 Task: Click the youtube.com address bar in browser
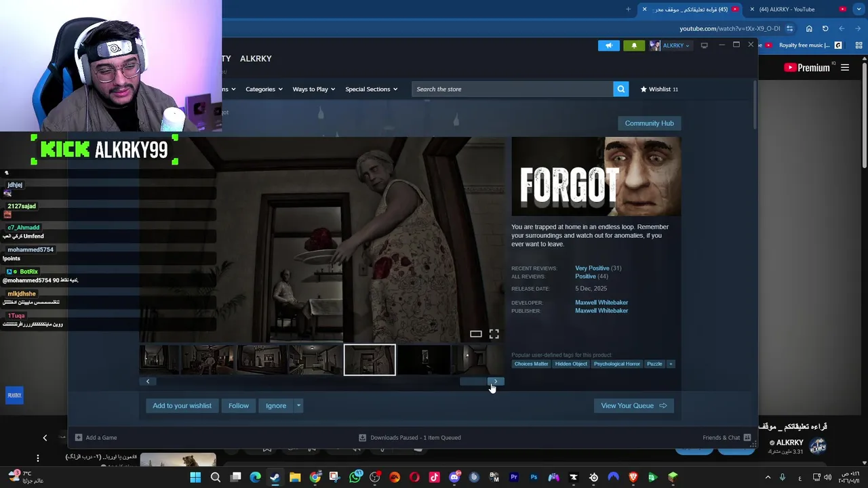[x=730, y=28]
